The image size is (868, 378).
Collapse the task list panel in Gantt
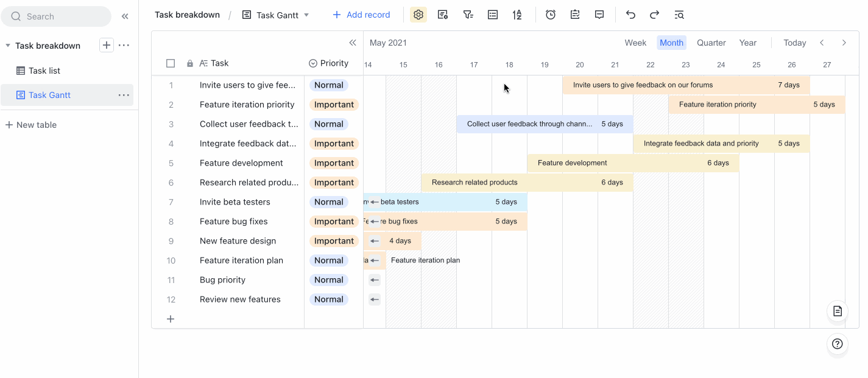(352, 43)
